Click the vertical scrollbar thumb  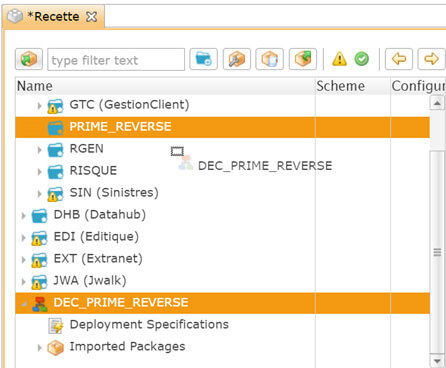(437, 252)
